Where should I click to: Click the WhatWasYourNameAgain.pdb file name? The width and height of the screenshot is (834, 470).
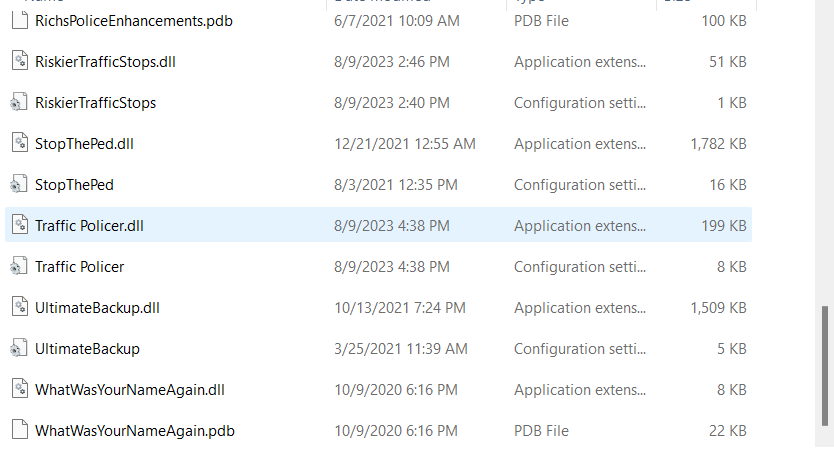pos(135,430)
